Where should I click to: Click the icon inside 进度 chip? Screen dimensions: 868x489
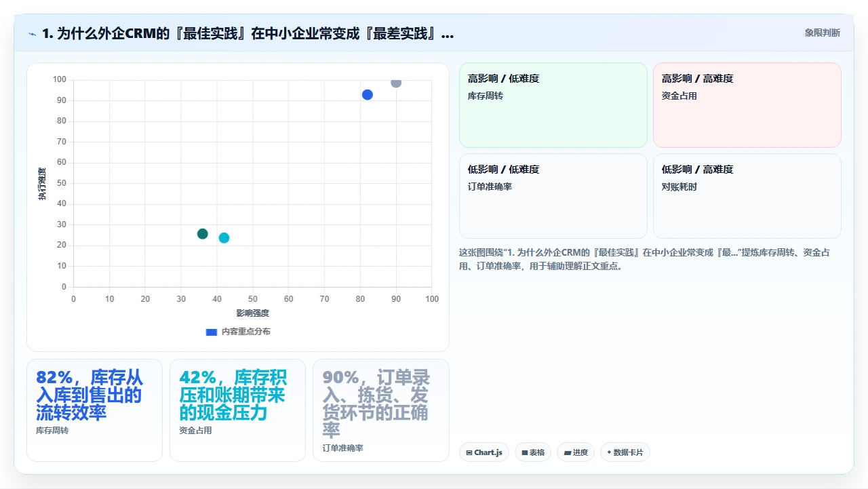pyautogui.click(x=567, y=452)
